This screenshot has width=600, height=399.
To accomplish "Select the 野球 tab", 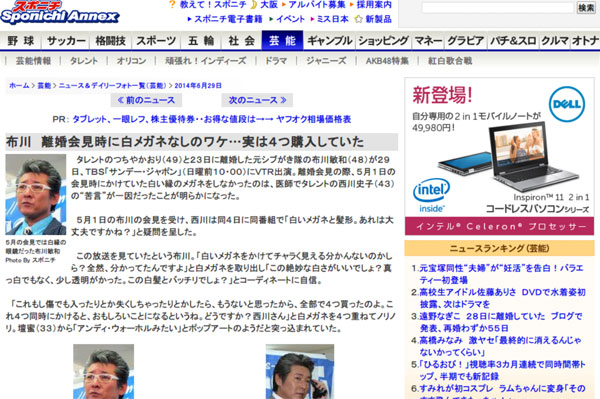I will point(21,41).
